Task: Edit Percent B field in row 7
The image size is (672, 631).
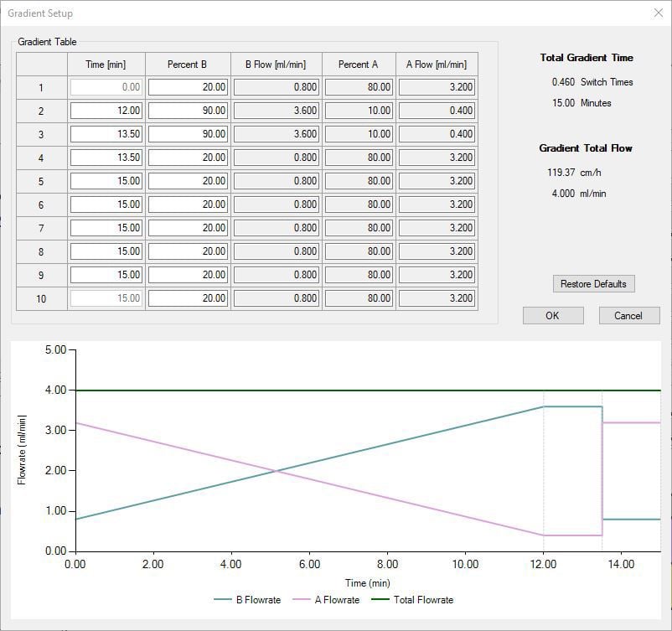Action: (189, 228)
